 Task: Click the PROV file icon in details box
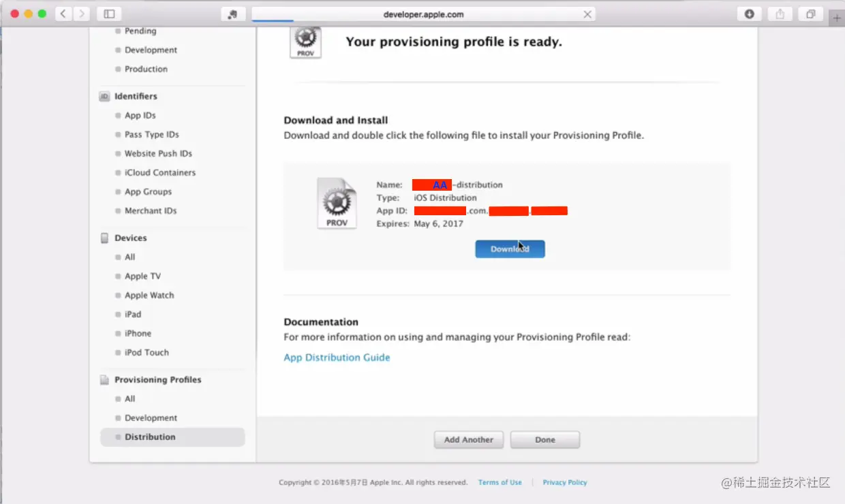tap(337, 203)
